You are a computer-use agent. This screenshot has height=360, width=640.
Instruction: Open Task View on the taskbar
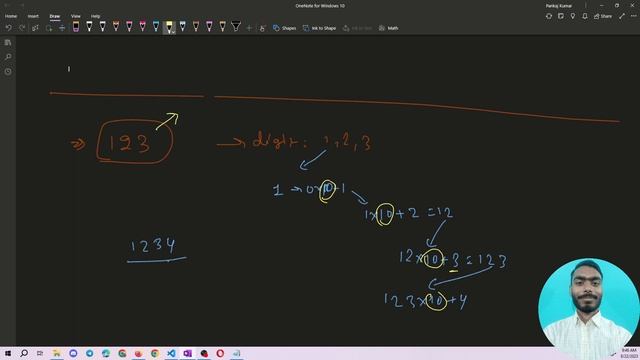click(40, 353)
